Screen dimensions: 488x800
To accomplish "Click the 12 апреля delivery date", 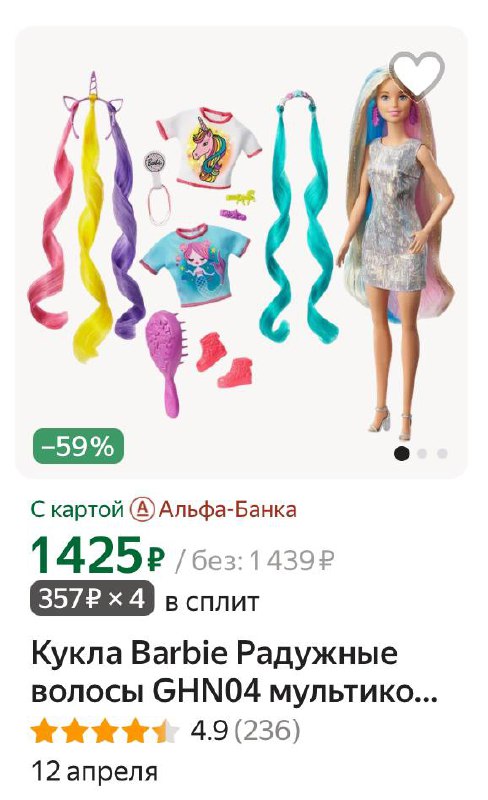I will (x=95, y=771).
